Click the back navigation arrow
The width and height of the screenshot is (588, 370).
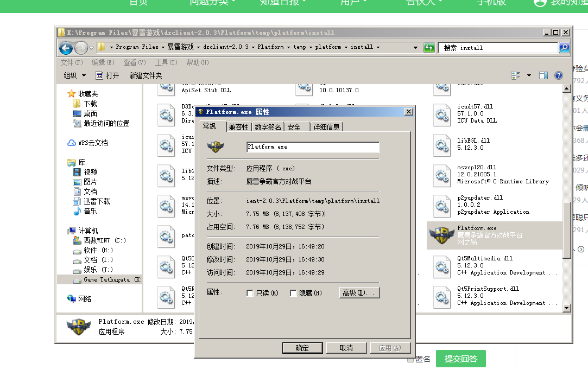66,48
